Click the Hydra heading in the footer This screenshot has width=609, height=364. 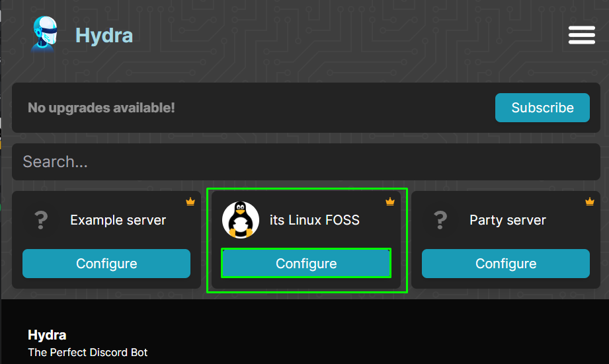47,335
